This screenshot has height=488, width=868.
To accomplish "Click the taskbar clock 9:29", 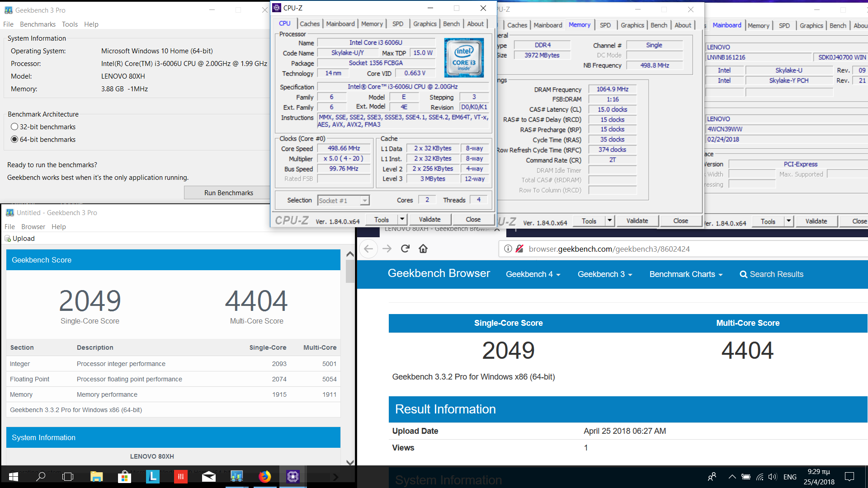I will (819, 477).
